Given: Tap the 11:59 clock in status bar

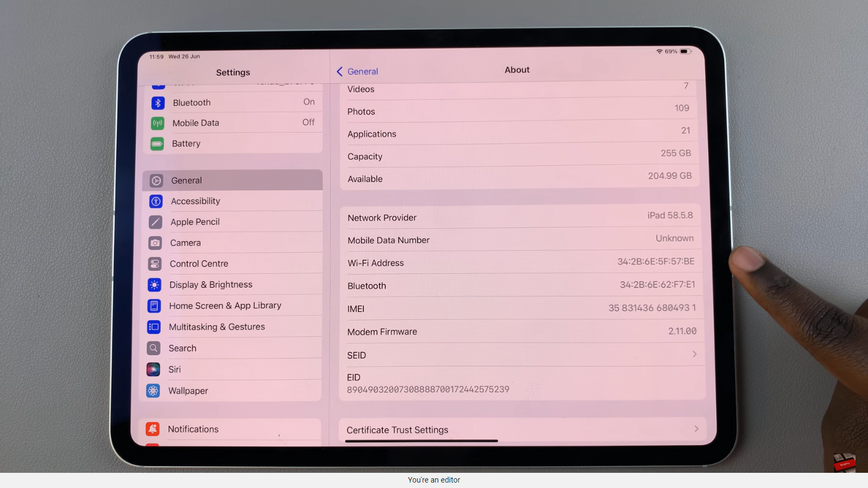Looking at the screenshot, I should click(156, 56).
